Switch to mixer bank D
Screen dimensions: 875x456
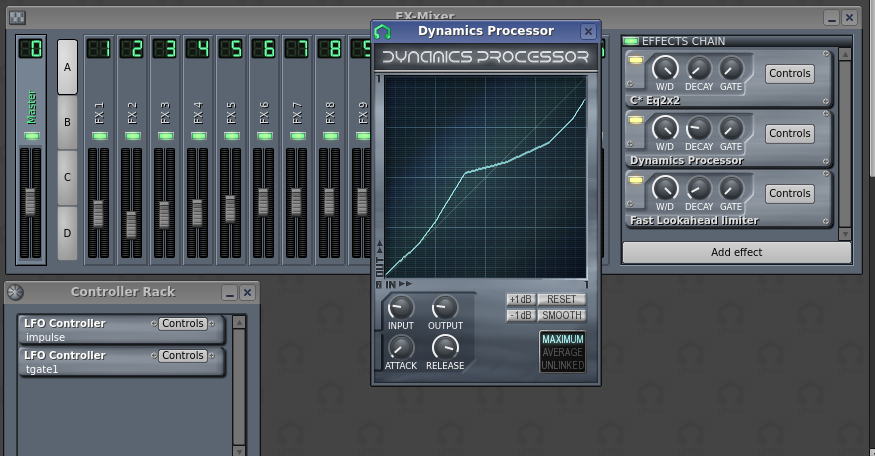pos(68,232)
